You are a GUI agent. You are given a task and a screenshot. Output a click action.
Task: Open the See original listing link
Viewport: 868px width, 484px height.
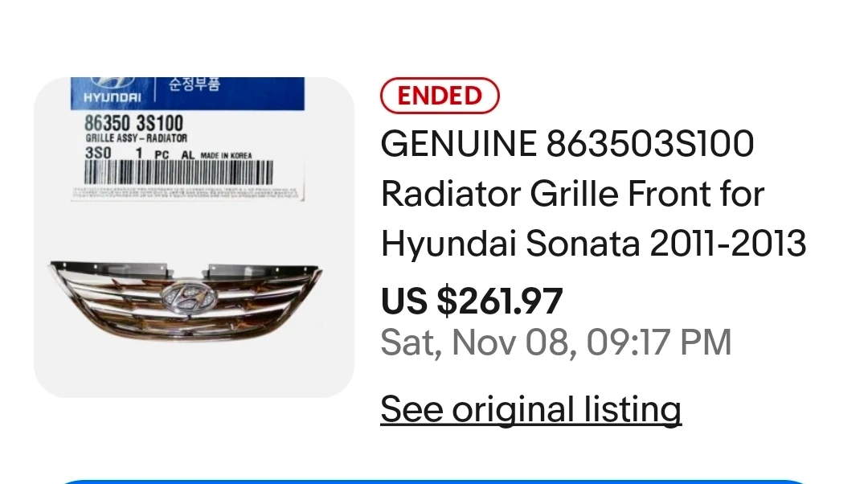coord(530,409)
